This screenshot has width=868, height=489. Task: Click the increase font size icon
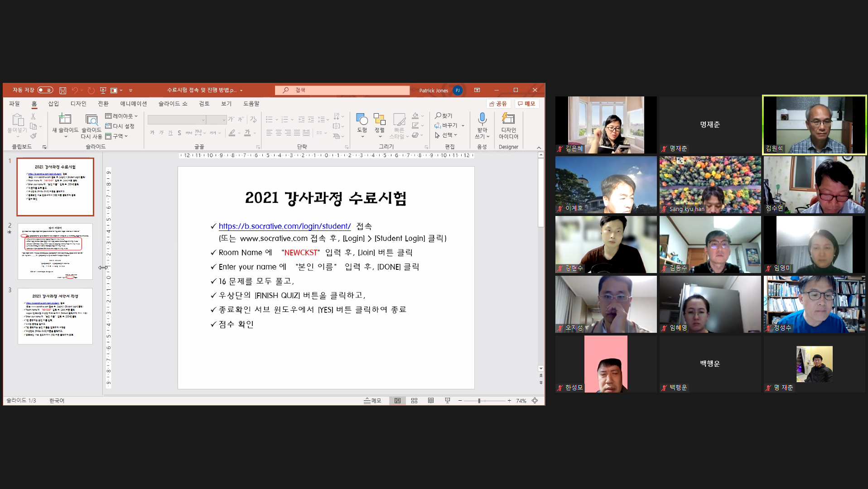231,120
